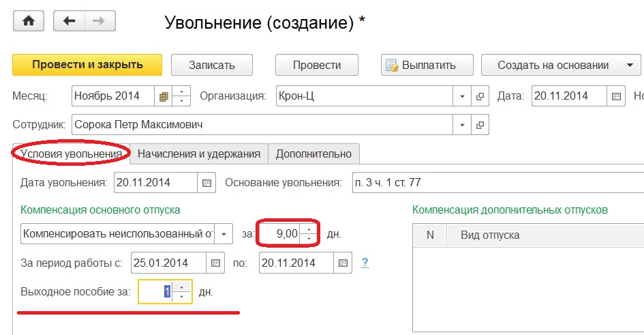Image resolution: width=644 pixels, height=335 pixels.
Task: Open calendar for Дата увольнения
Action: point(206,183)
